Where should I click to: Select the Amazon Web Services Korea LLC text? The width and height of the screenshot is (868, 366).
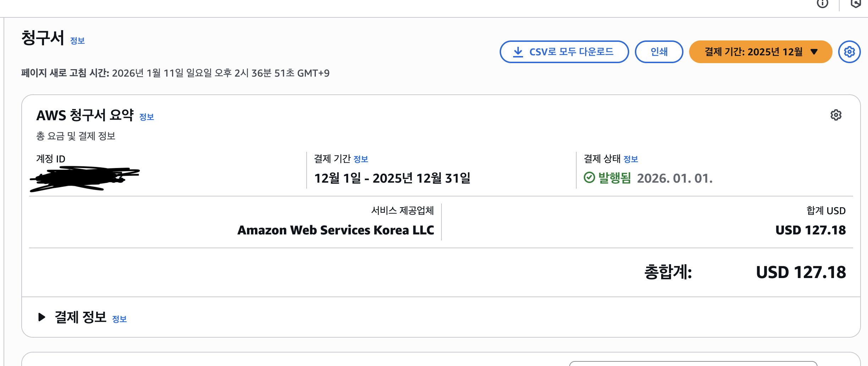tap(335, 230)
